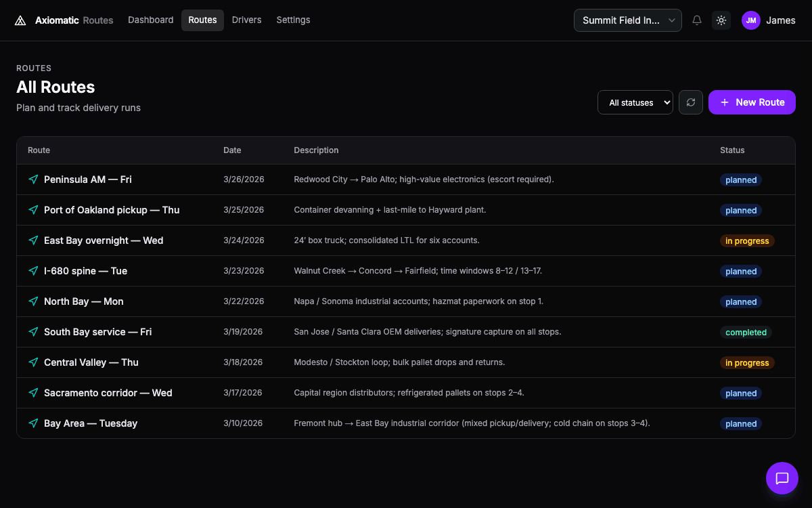This screenshot has height=508, width=812.
Task: Switch to the Dashboard tab
Action: (151, 20)
